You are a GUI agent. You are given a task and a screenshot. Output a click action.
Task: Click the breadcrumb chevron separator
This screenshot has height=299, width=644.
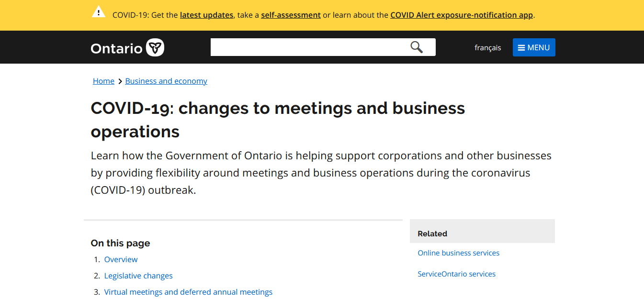[x=120, y=81]
